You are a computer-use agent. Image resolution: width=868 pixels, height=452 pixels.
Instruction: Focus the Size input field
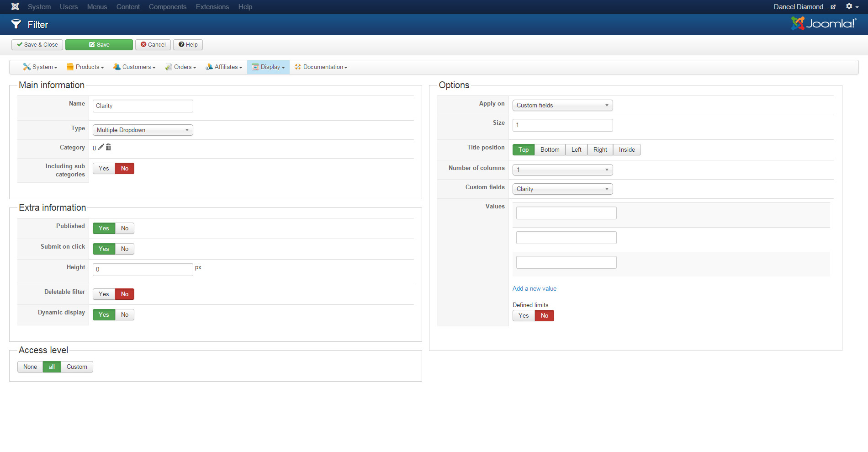coord(563,125)
